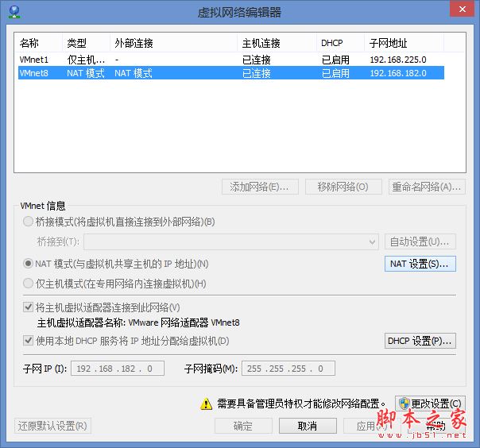Open DHCP 设置 dialog
480x448 pixels.
pos(420,341)
